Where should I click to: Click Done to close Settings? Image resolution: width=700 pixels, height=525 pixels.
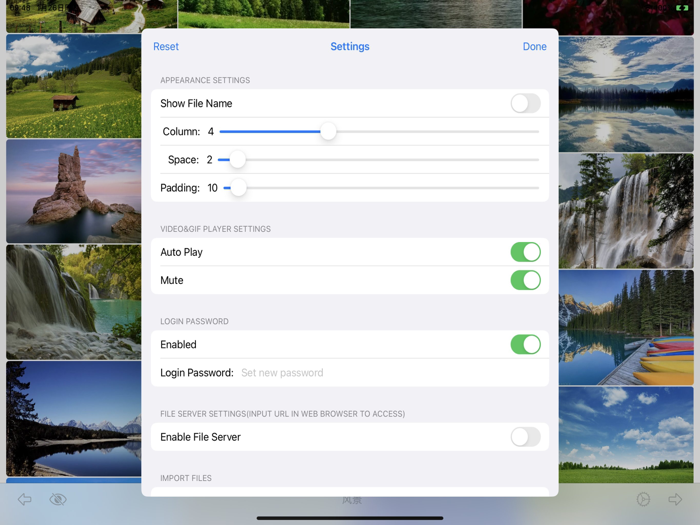(534, 46)
